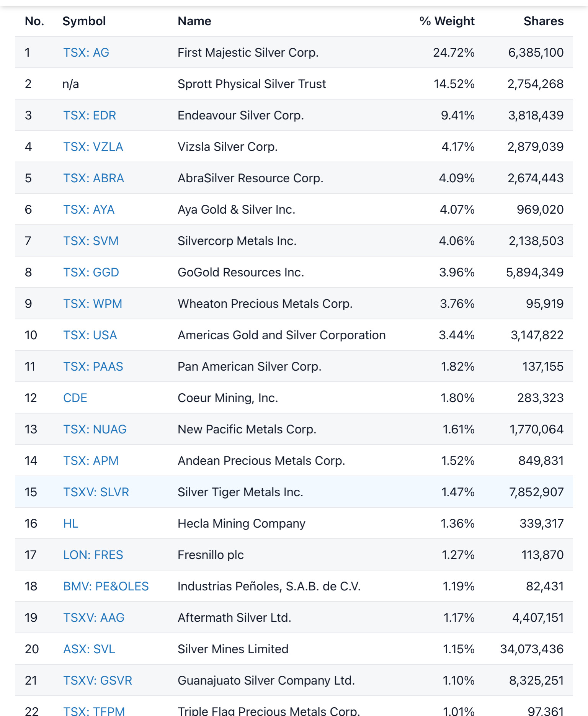This screenshot has width=588, height=716.
Task: Select the Fresnillo plc name
Action: point(211,555)
